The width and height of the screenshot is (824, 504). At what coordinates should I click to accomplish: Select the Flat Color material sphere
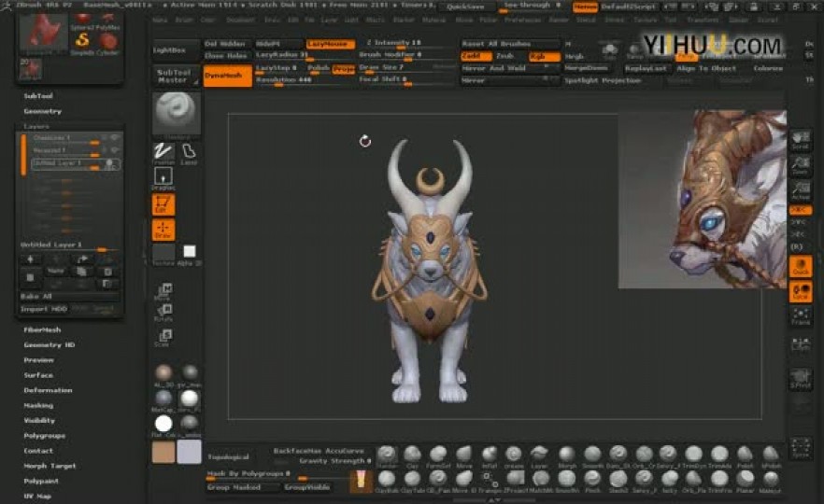click(x=163, y=425)
